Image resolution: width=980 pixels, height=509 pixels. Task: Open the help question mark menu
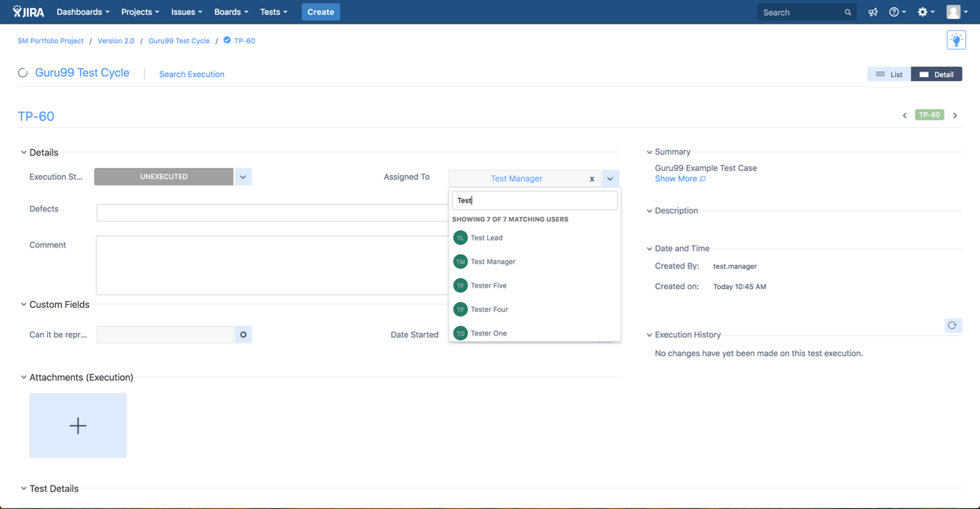click(897, 13)
